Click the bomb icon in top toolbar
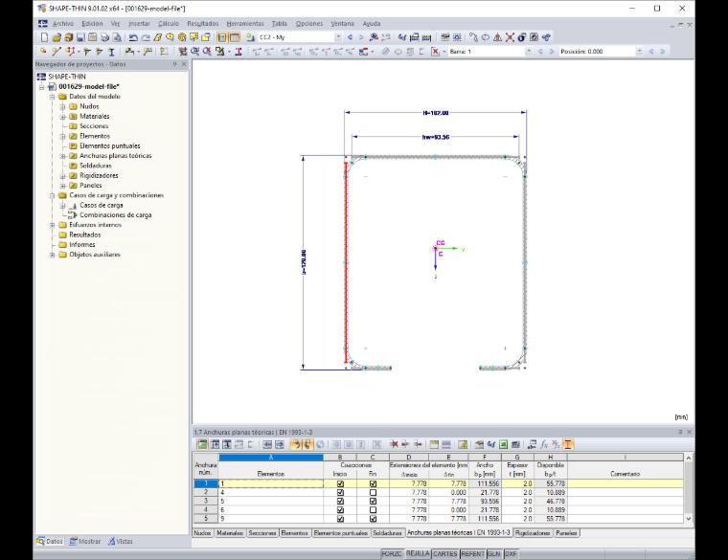Screen dimensions: 728x560 522,37
